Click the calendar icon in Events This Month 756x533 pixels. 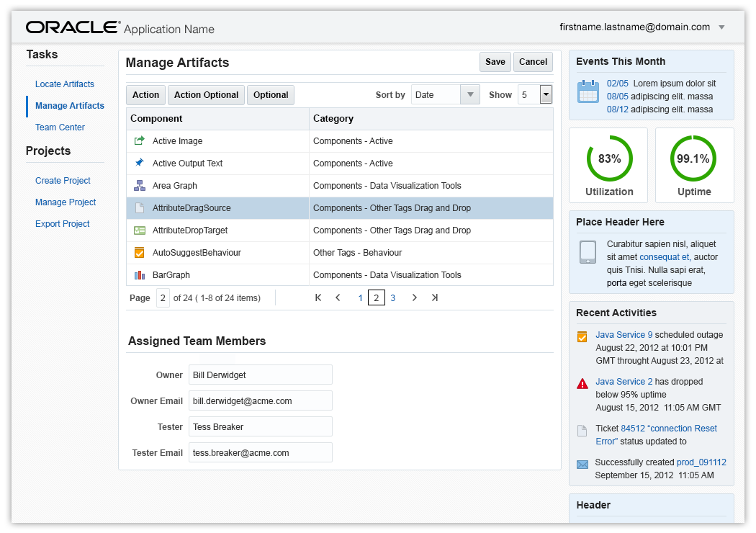point(588,92)
